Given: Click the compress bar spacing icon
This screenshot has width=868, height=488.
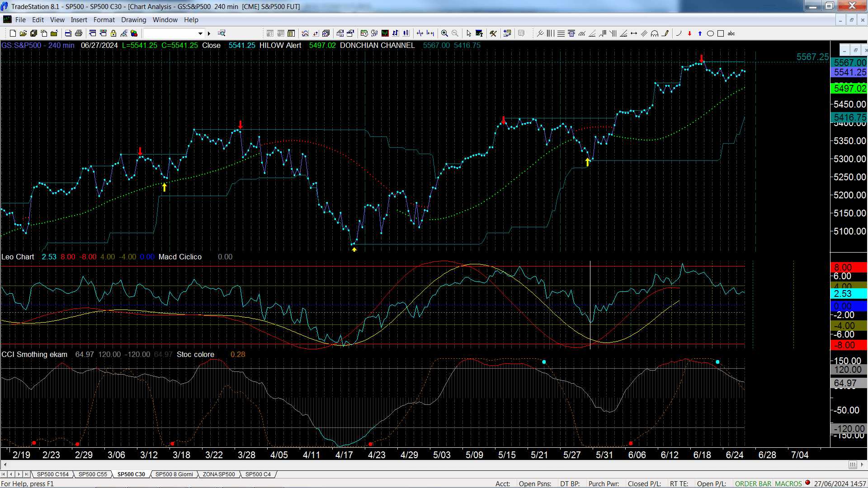Looking at the screenshot, I should [x=420, y=33].
